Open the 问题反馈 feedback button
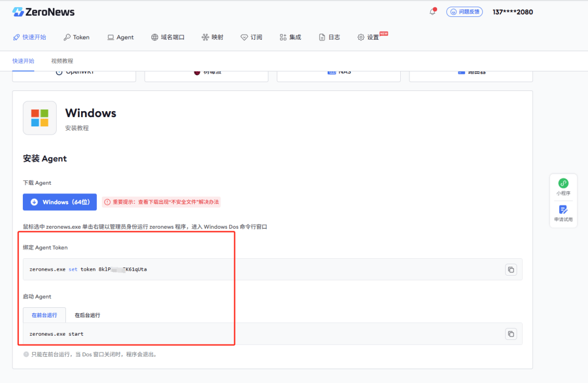This screenshot has height=383, width=588. [464, 11]
